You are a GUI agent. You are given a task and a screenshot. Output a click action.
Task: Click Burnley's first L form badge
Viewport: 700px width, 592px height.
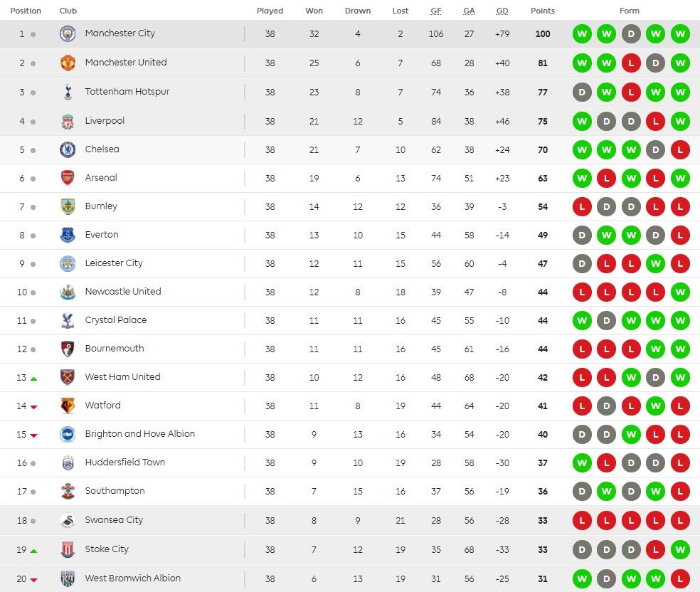tap(582, 206)
